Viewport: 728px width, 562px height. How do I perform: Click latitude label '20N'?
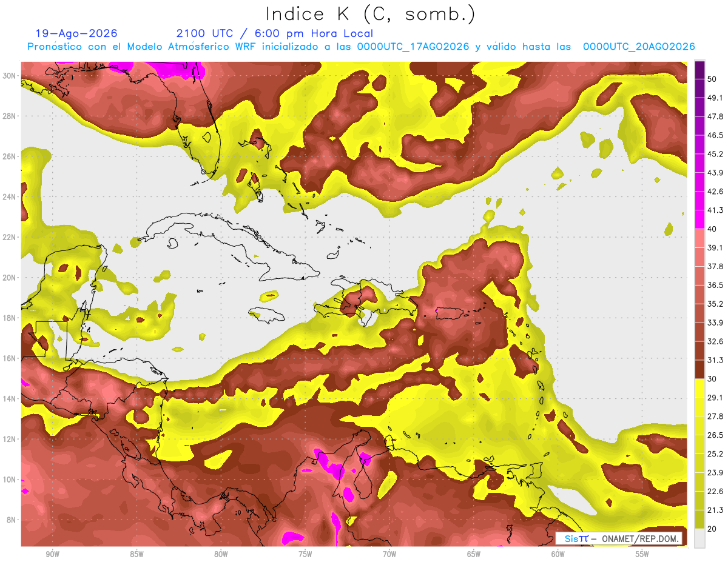click(x=10, y=278)
